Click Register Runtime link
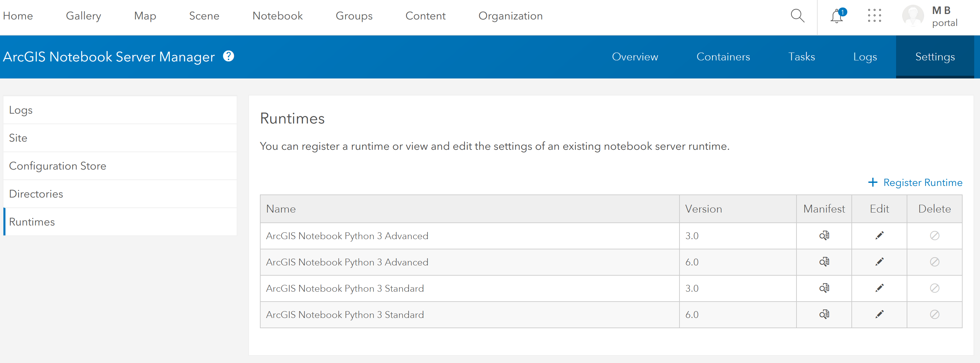Viewport: 980px width, 363px height. [x=915, y=183]
